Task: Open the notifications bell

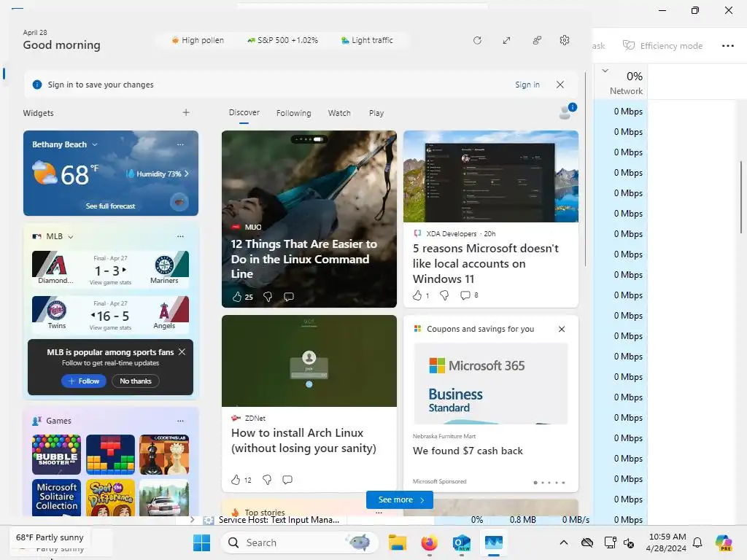Action: pos(697,542)
